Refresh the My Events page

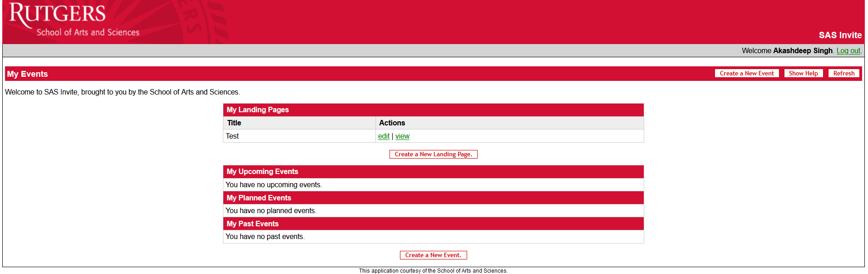[x=843, y=73]
